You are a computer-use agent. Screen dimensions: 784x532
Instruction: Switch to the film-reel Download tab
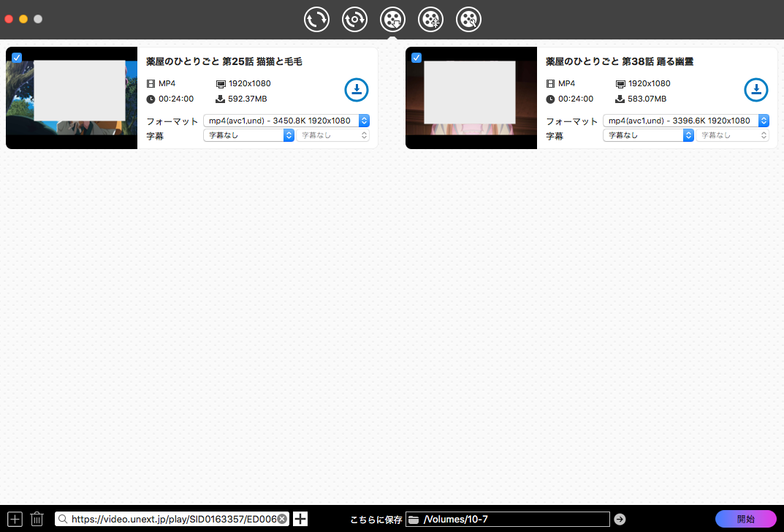(393, 20)
